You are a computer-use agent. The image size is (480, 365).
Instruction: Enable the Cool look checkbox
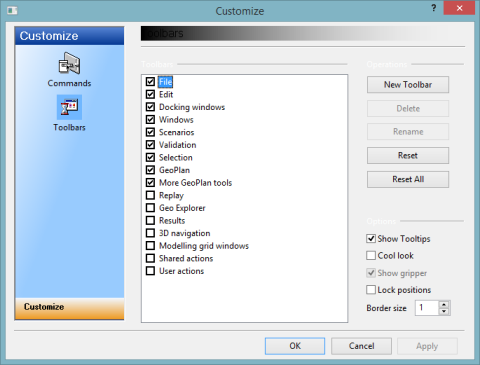pyautogui.click(x=371, y=256)
